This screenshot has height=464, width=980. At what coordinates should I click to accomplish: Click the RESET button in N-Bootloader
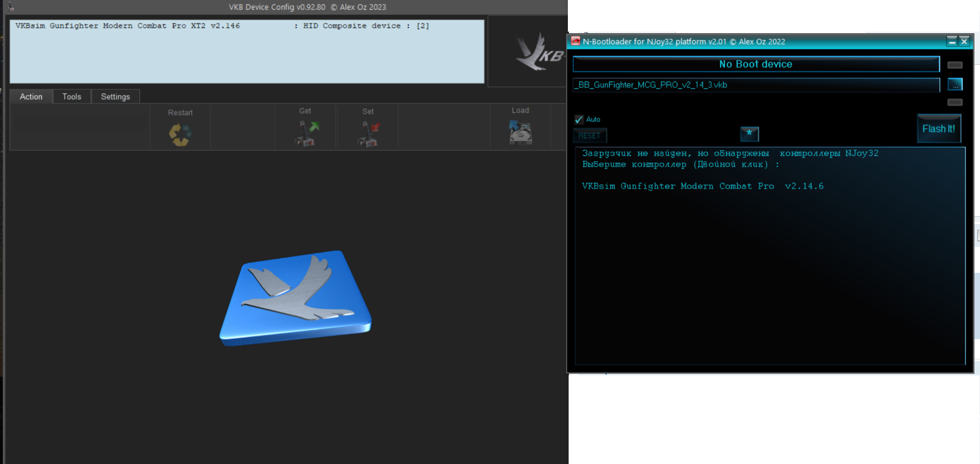(x=590, y=136)
